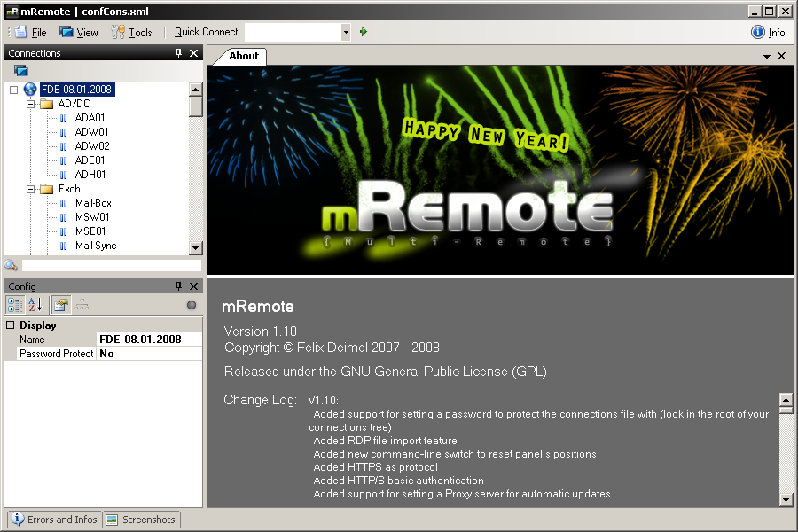This screenshot has width=798, height=532.
Task: Click the new connection icon in Connections toolbar
Action: (x=21, y=70)
